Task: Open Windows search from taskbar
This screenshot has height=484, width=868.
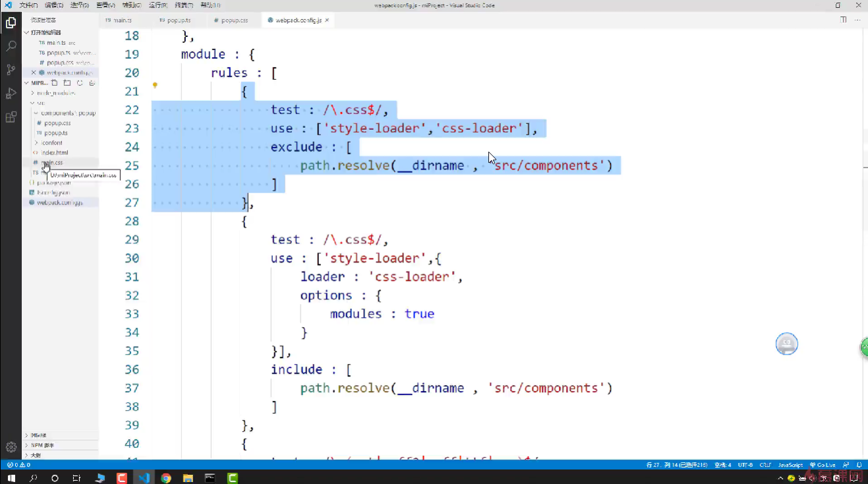Action: coord(34,478)
